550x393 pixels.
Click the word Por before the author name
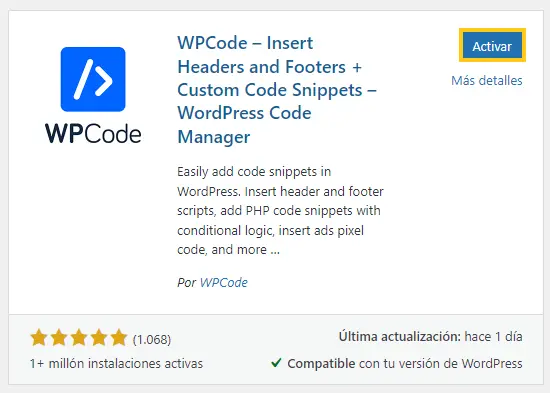point(186,282)
